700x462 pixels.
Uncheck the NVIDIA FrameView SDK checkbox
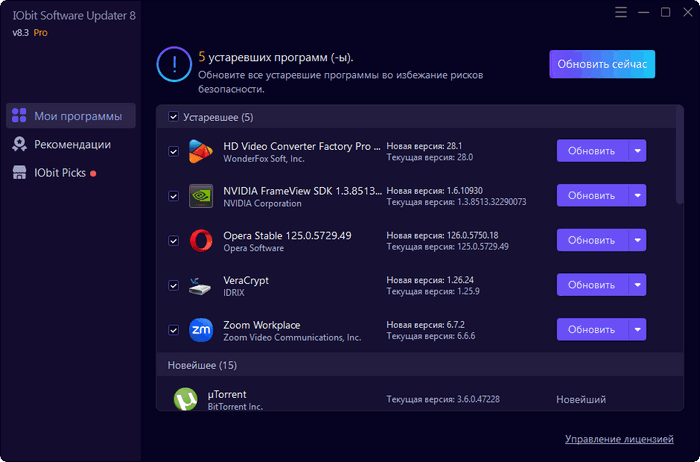pos(173,196)
